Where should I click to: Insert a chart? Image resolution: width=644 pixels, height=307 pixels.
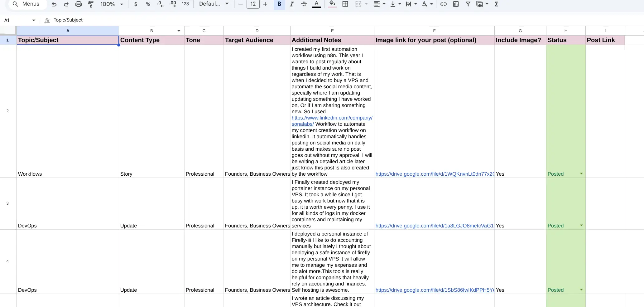pos(456,4)
